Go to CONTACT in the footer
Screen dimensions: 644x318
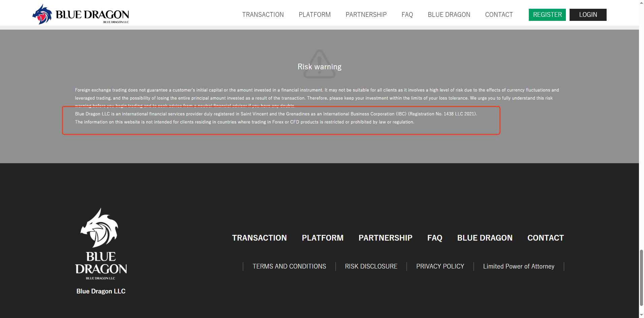coord(546,238)
